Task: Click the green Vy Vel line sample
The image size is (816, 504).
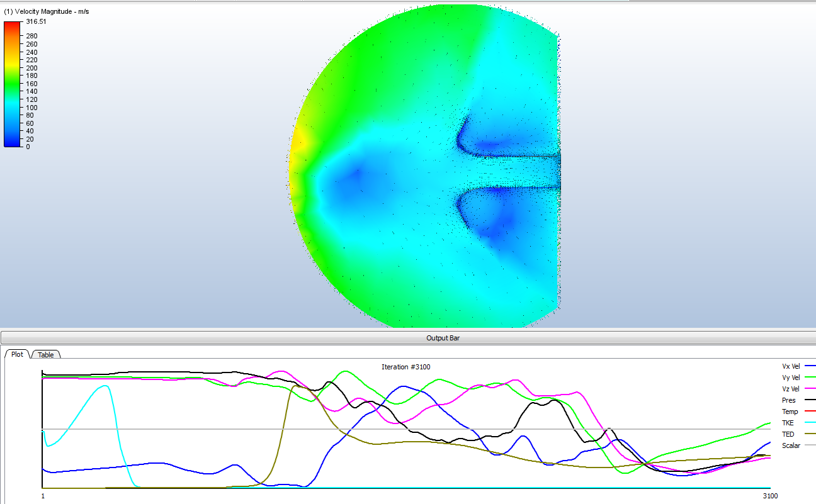Action: point(810,377)
